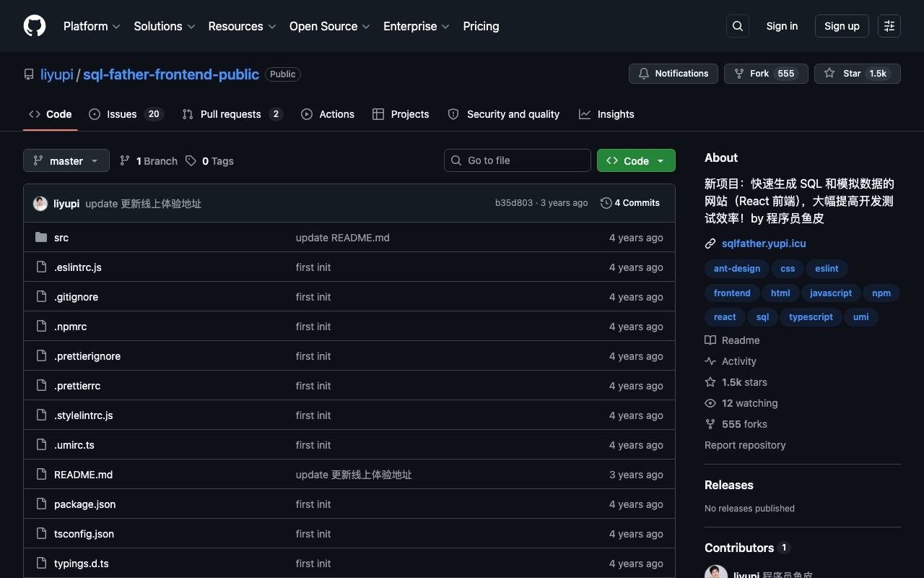Switch to the Issues tab
The height and width of the screenshot is (578, 924).
(126, 114)
